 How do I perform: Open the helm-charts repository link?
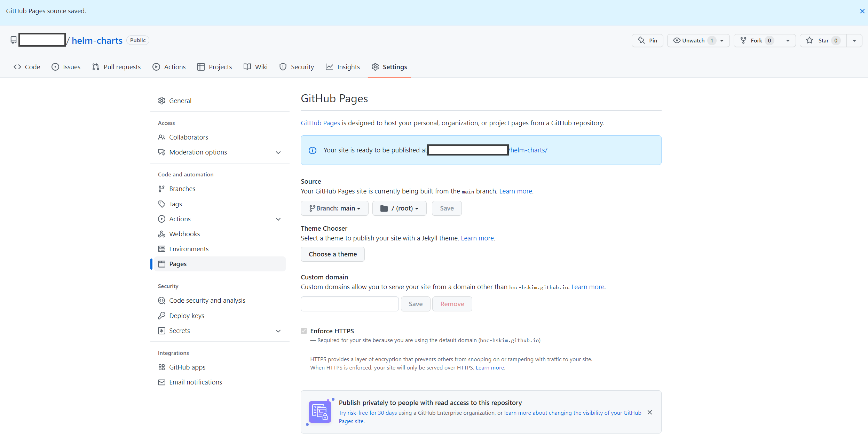(97, 40)
